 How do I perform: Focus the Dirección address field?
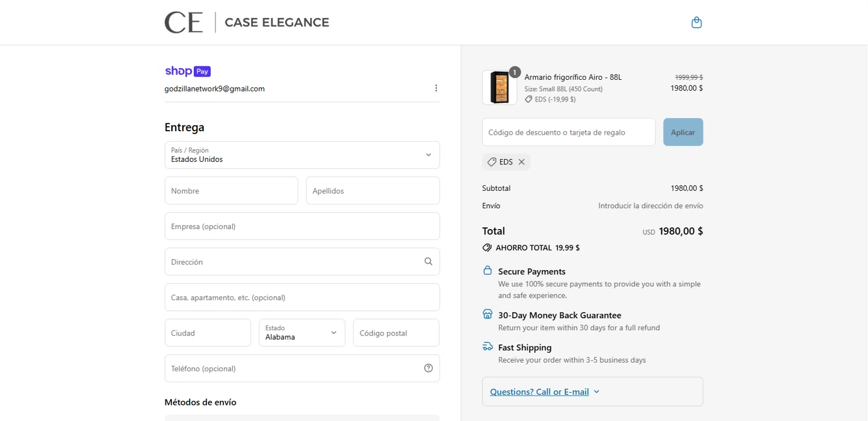click(x=302, y=261)
